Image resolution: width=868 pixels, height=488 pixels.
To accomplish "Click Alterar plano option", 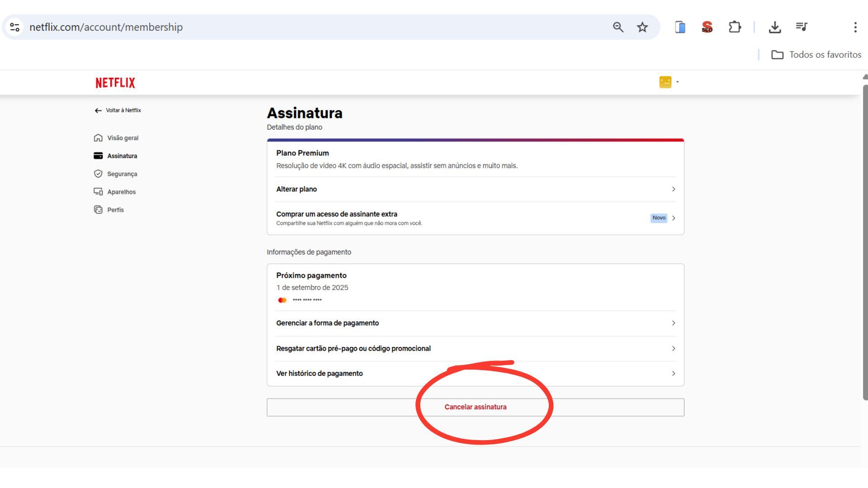I will pyautogui.click(x=476, y=189).
